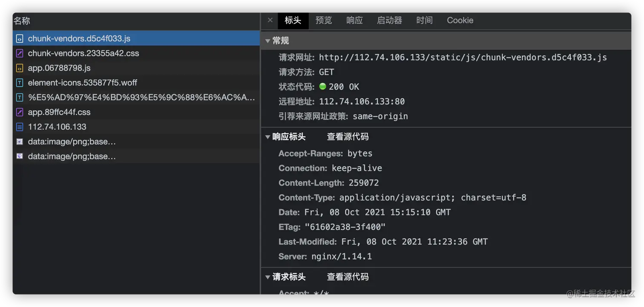
Task: Click the Server nginx/1.14.1 value
Action: coord(342,257)
